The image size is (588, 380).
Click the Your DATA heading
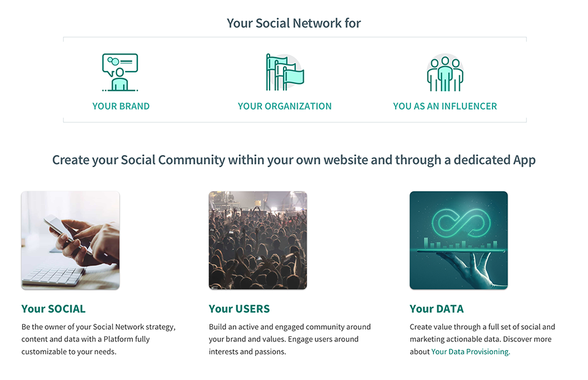pos(436,308)
